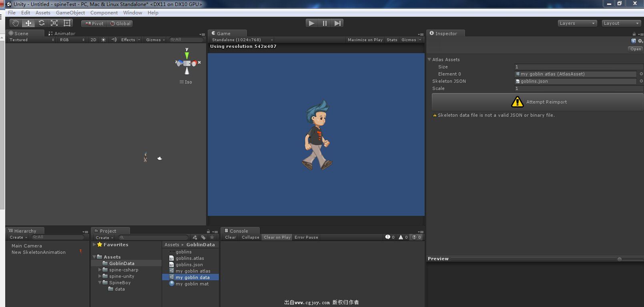
Task: Open the Scene view Gizmos dropdown
Action: [155, 40]
